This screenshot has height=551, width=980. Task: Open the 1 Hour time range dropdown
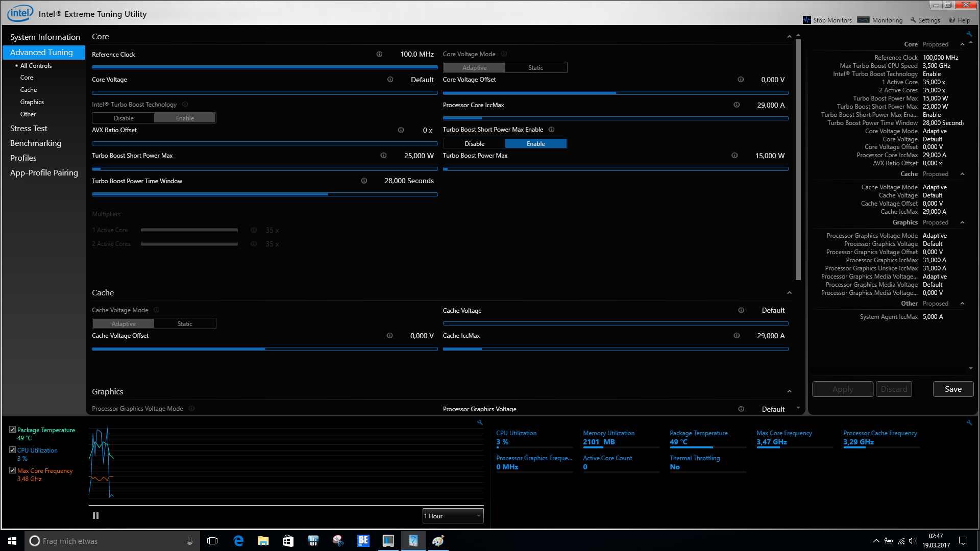point(453,516)
